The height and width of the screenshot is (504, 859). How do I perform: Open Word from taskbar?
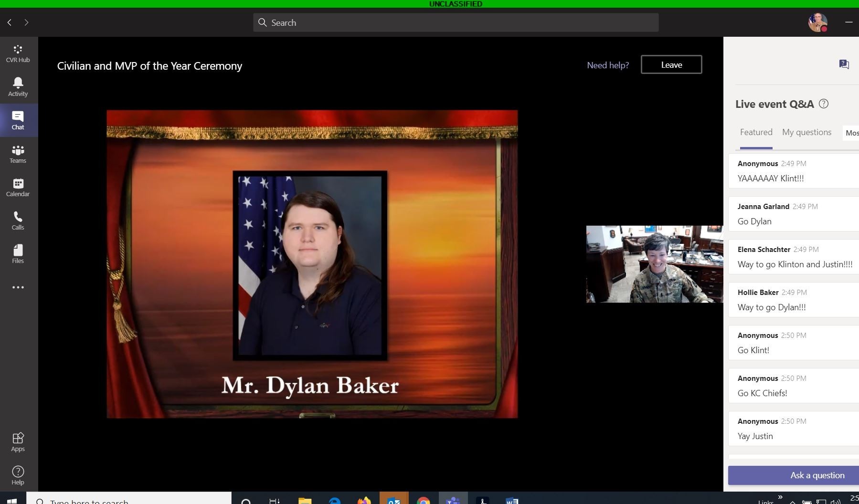point(512,500)
